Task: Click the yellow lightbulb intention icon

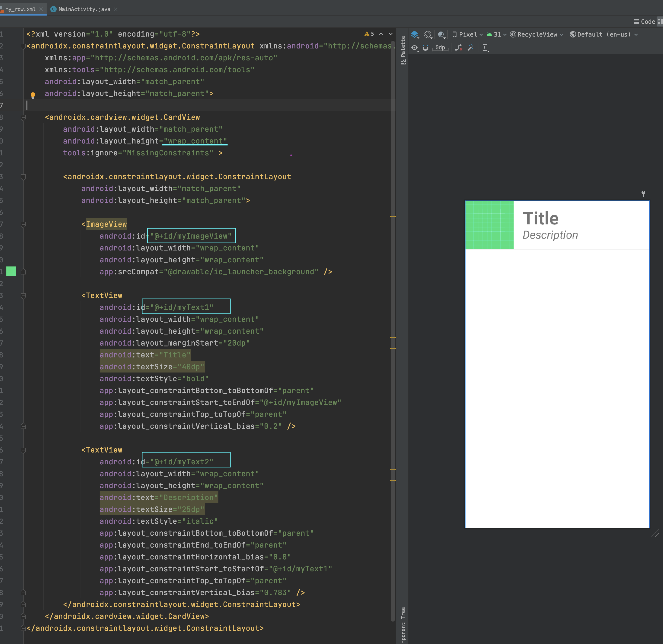Action: [x=33, y=95]
